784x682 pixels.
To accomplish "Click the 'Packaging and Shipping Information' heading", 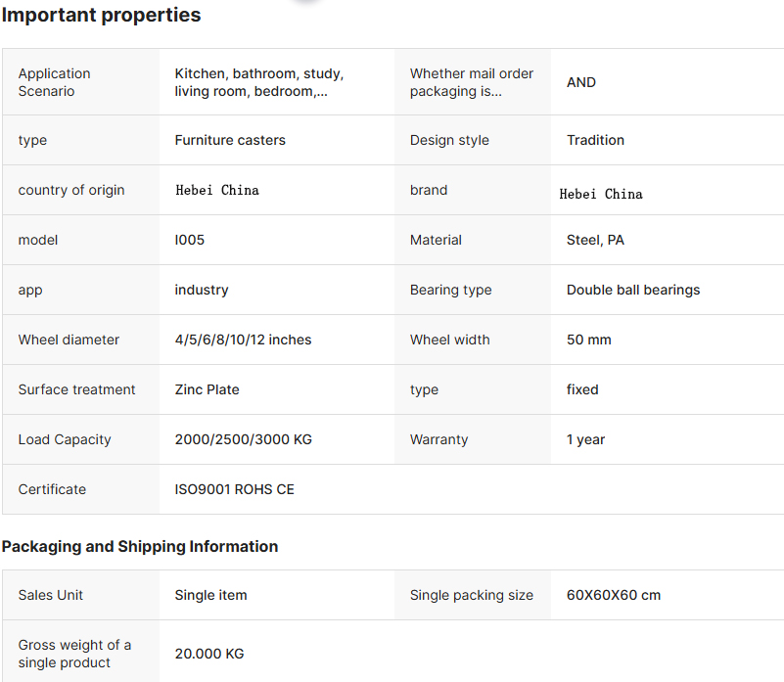I will pyautogui.click(x=140, y=547).
